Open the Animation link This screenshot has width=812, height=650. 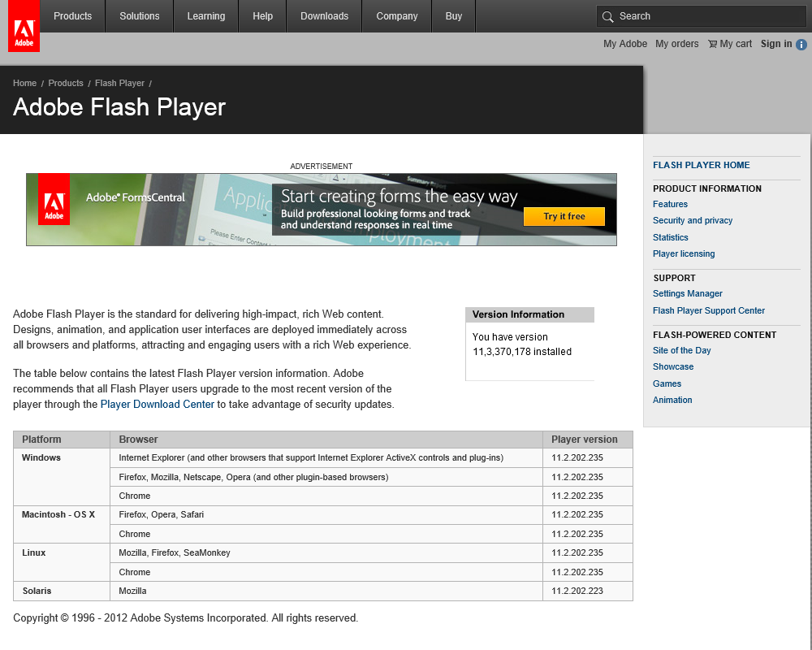672,400
